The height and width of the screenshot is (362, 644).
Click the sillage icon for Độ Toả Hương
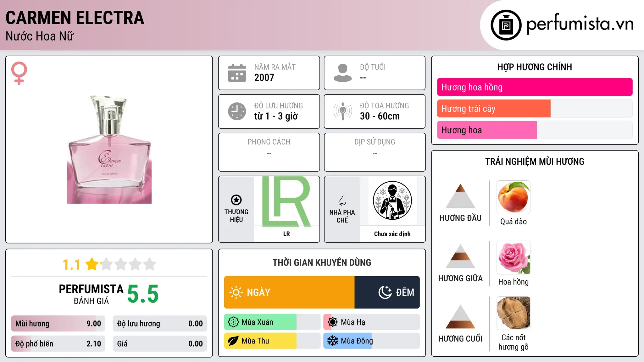[342, 111]
